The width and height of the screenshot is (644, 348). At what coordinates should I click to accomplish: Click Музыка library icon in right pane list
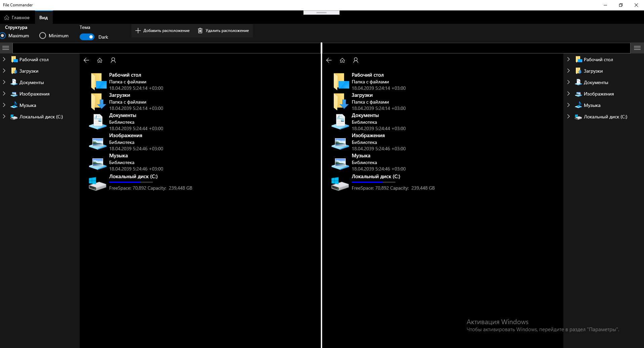click(340, 163)
